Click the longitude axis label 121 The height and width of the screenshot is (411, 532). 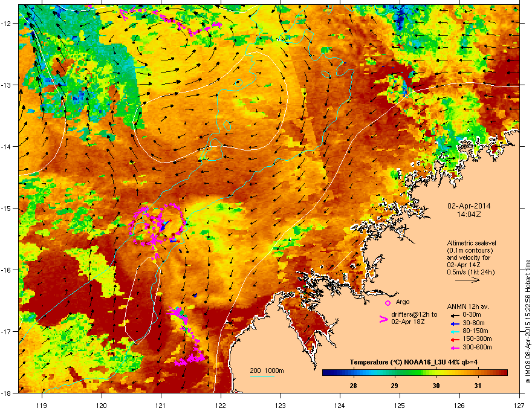[161, 405]
